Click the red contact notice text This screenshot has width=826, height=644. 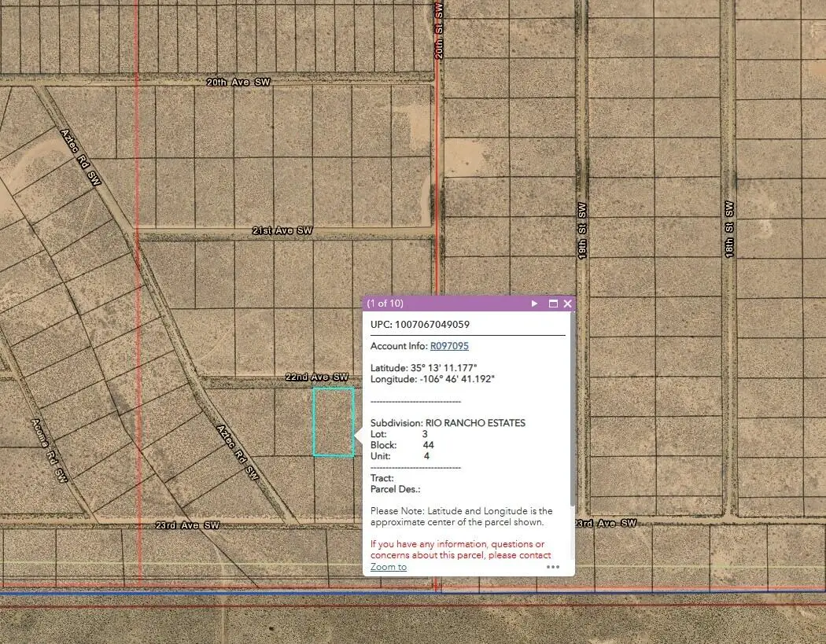coord(460,550)
